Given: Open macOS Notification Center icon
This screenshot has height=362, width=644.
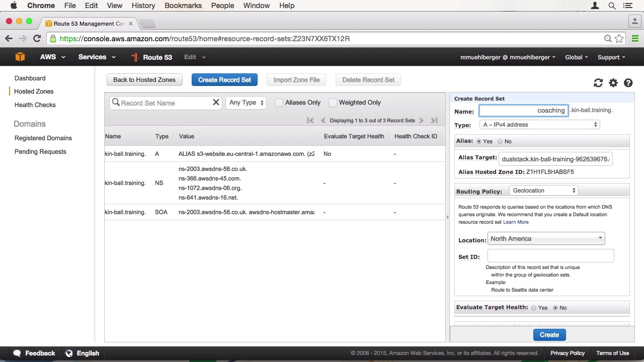Looking at the screenshot, I should [x=627, y=6].
